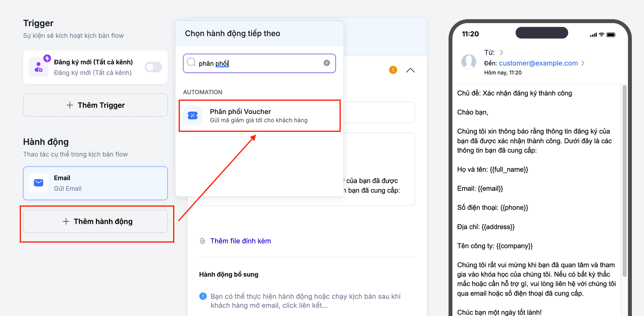Screen dimensions: 644x316
Task: Click the email preview scrollbar
Action: (624, 181)
